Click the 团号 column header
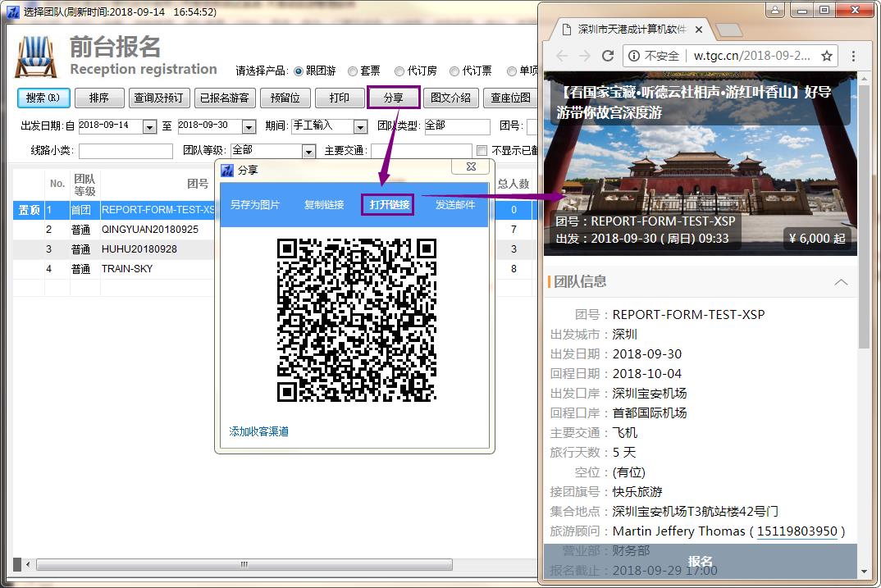This screenshot has width=881, height=588. [198, 184]
